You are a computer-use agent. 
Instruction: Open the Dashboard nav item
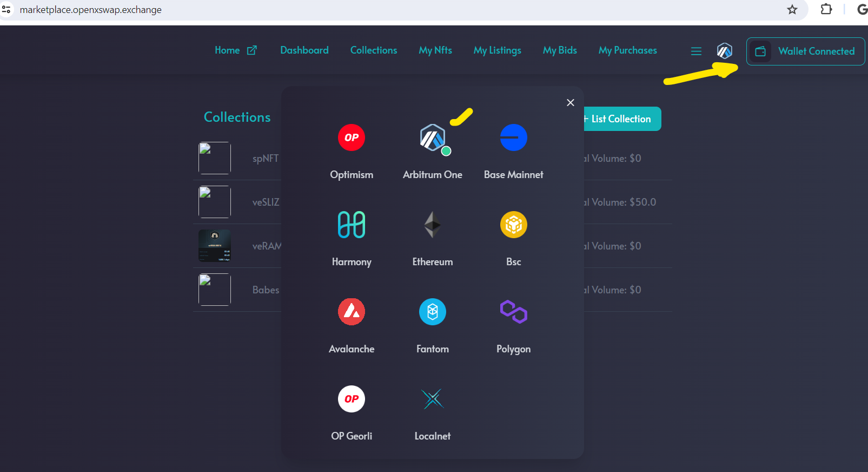[x=304, y=50]
